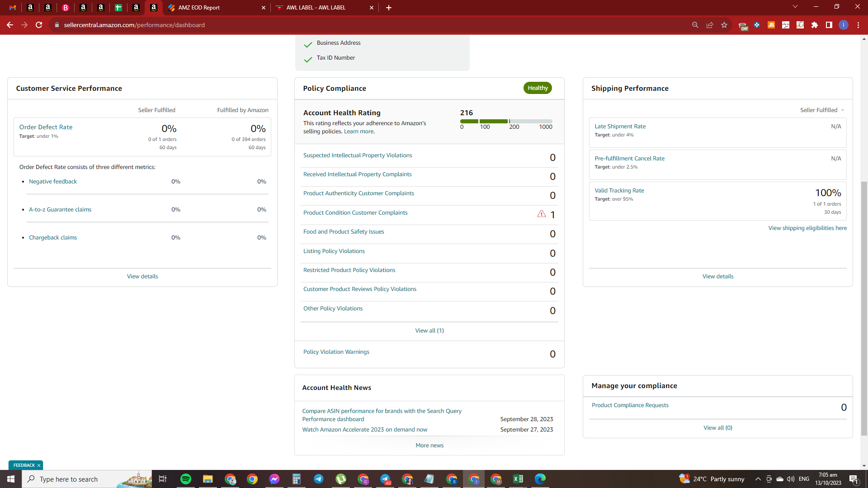The height and width of the screenshot is (488, 868).
Task: Open Suspected Intellectual Property Violations
Action: point(358,155)
